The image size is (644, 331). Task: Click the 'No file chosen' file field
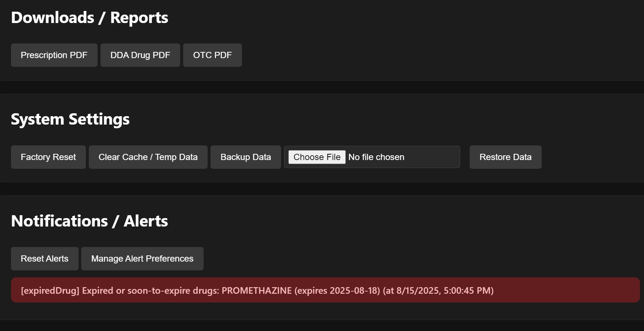(x=376, y=157)
